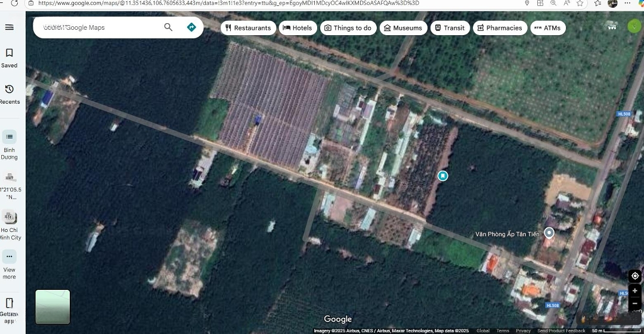644x334 pixels.
Task: Open the Google Maps hamburger menu
Action: (9, 27)
